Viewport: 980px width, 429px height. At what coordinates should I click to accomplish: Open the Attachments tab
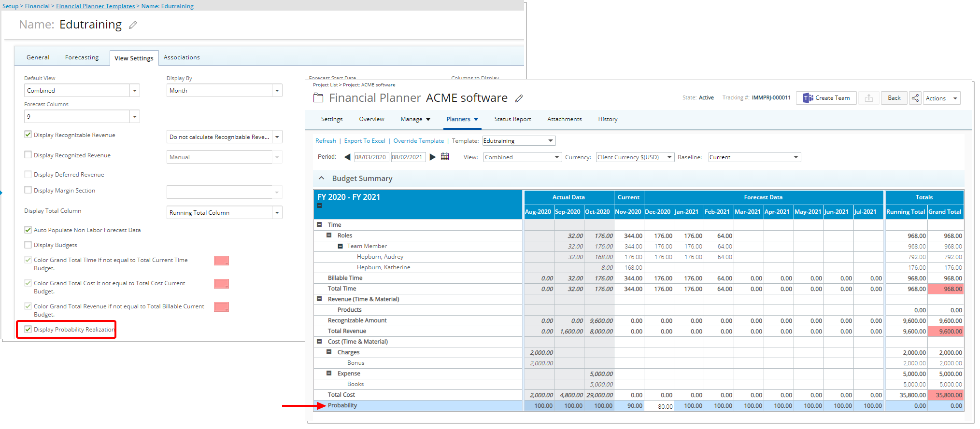pos(565,119)
